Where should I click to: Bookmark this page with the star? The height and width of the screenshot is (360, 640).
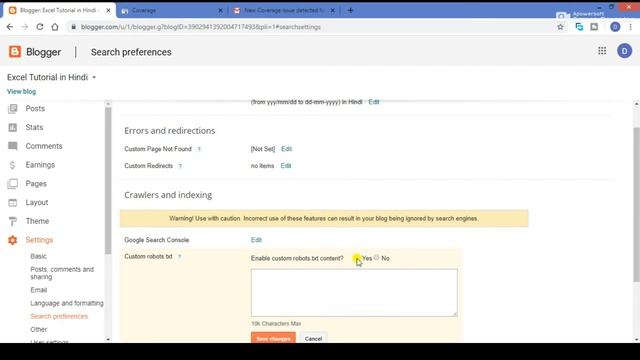(560, 27)
